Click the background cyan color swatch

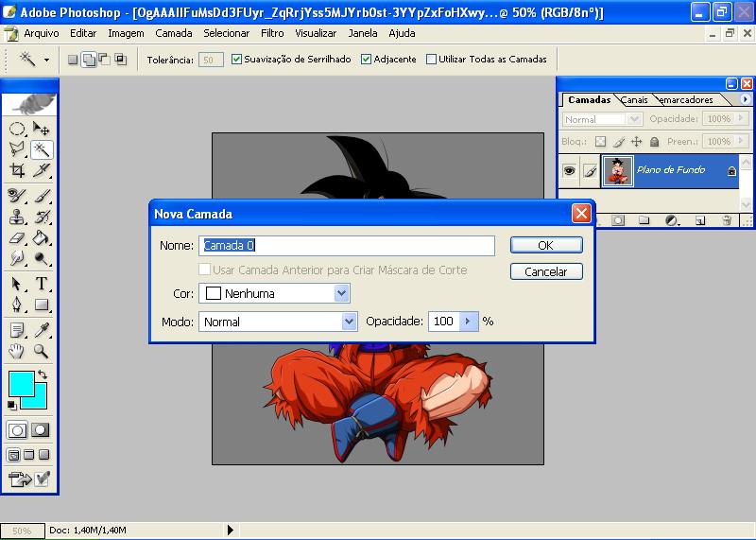coord(40,402)
